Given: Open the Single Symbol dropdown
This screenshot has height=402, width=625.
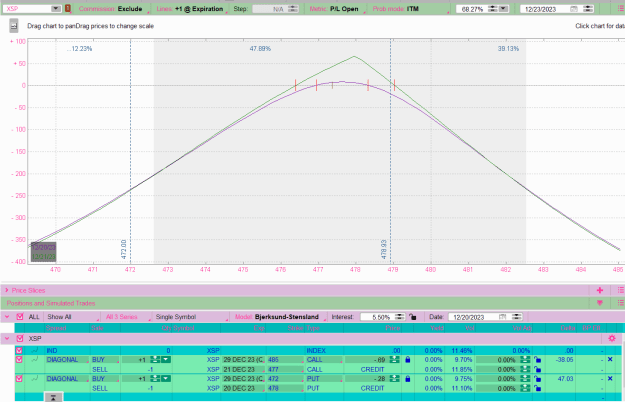Looking at the screenshot, I should [191, 317].
